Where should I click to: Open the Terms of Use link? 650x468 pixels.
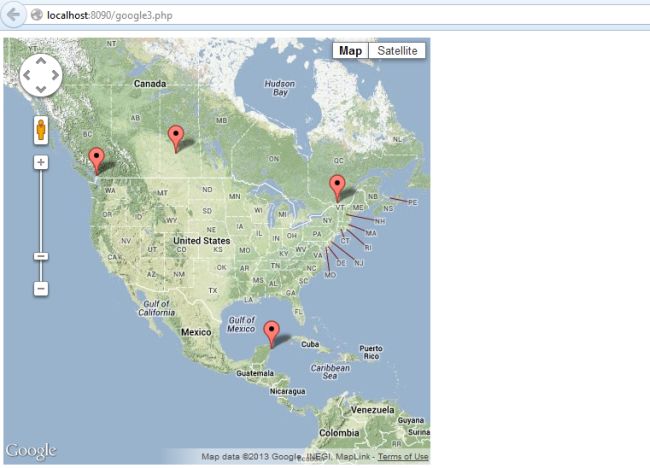coord(403,456)
